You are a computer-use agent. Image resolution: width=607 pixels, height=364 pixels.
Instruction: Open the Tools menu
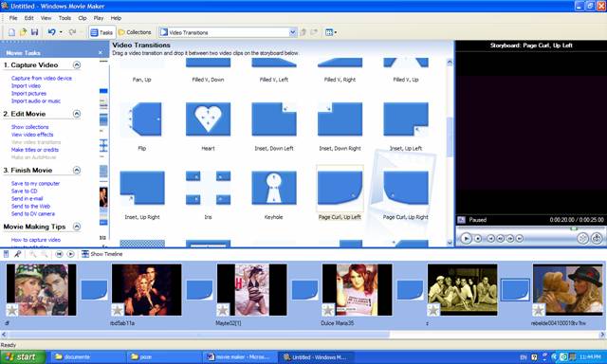[64, 18]
